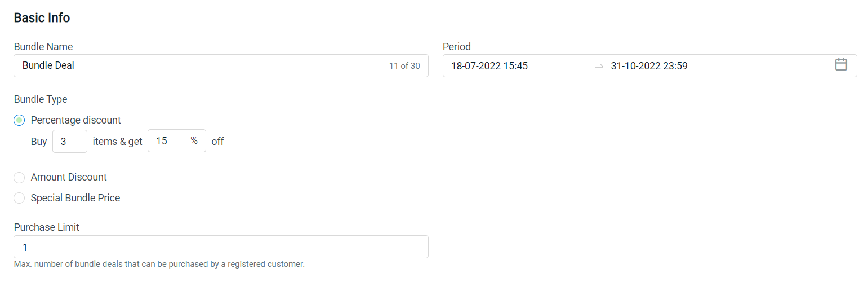
Task: Click the purchase limit helper text
Action: (x=159, y=264)
